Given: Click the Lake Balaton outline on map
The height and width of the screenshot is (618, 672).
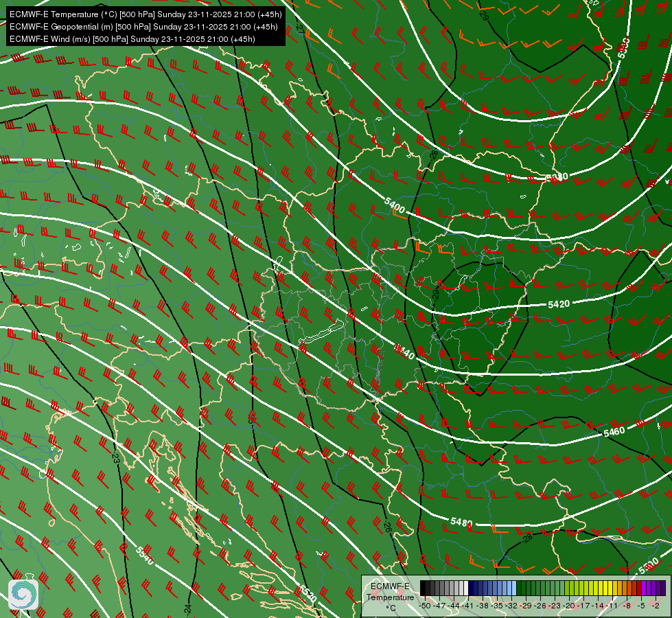Looking at the screenshot, I should coord(321,332).
